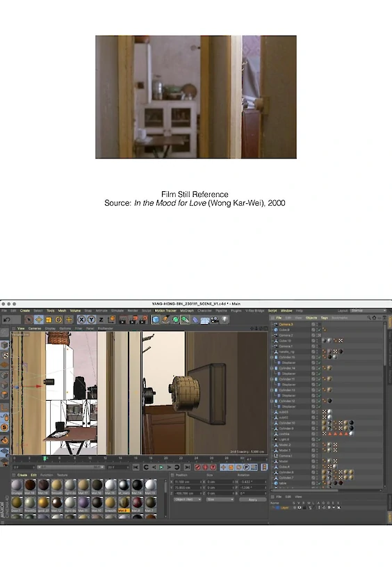Add a Light object from toolbar
392x567 pixels.
pos(224,319)
